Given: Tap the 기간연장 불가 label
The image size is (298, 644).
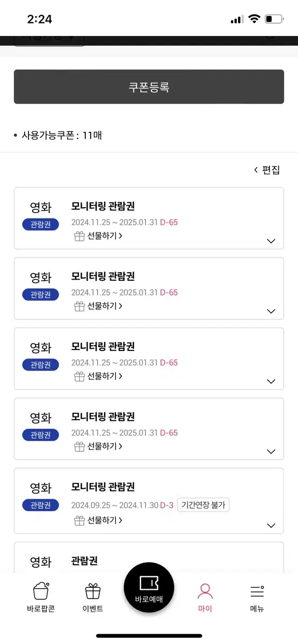Looking at the screenshot, I should 203,505.
